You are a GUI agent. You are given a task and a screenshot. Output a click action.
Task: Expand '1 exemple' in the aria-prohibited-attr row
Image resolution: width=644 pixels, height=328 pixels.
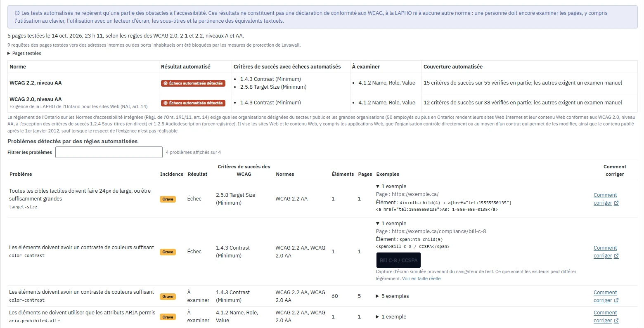(x=391, y=316)
